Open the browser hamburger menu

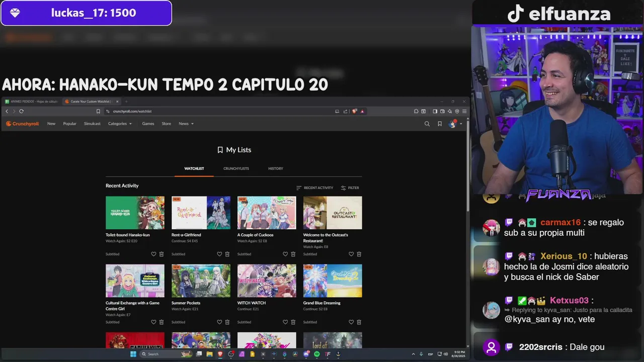click(x=464, y=111)
